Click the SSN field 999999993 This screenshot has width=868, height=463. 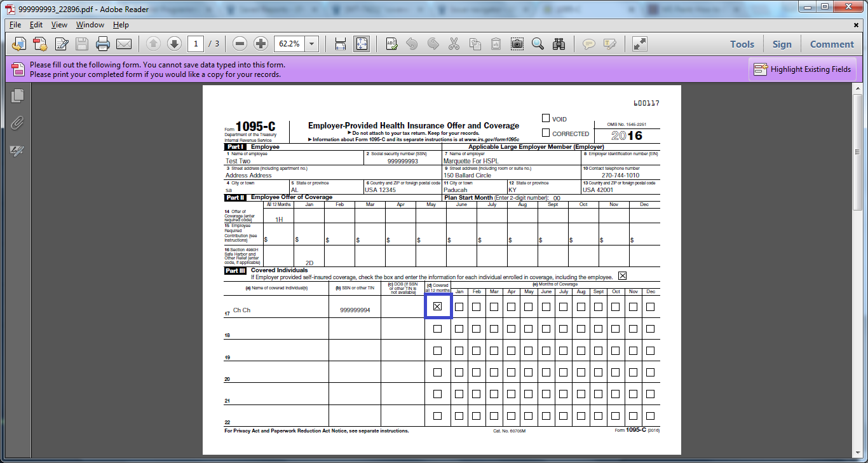[403, 161]
